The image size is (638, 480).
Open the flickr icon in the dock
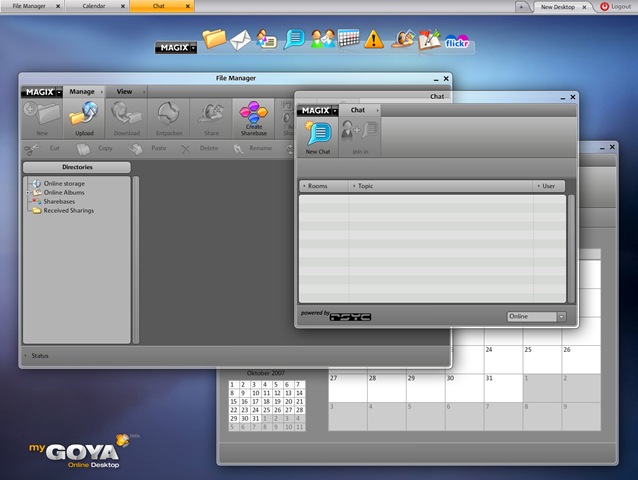click(x=458, y=42)
